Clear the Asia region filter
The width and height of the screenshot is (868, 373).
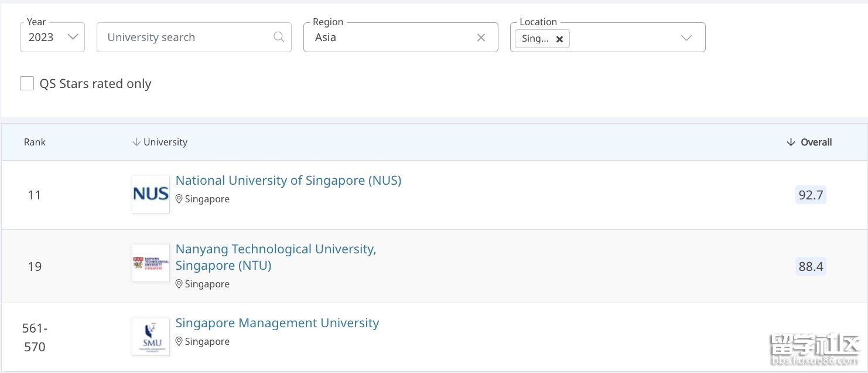481,38
